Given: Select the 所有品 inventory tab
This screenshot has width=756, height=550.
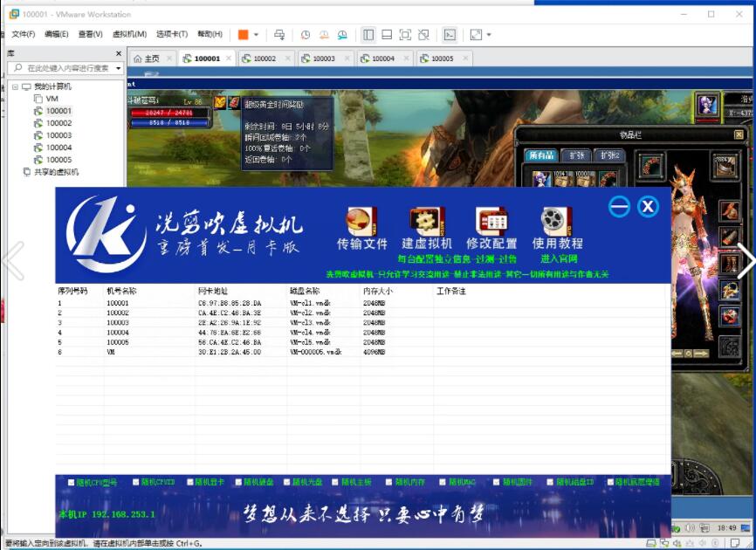Looking at the screenshot, I should [x=541, y=155].
